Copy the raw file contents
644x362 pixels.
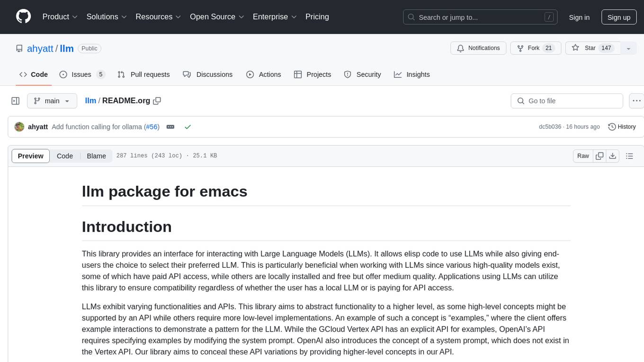[600, 156]
